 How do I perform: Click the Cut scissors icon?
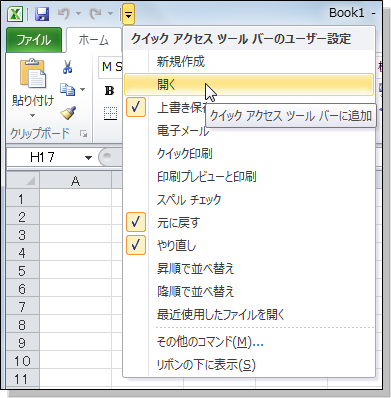pos(68,67)
